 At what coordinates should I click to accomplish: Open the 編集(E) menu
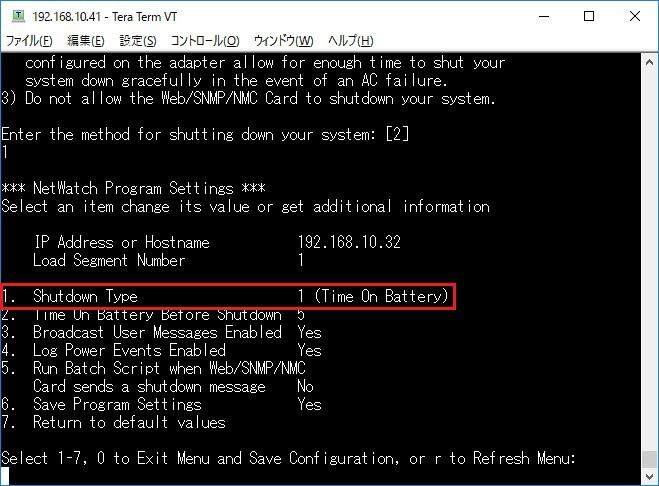click(86, 41)
